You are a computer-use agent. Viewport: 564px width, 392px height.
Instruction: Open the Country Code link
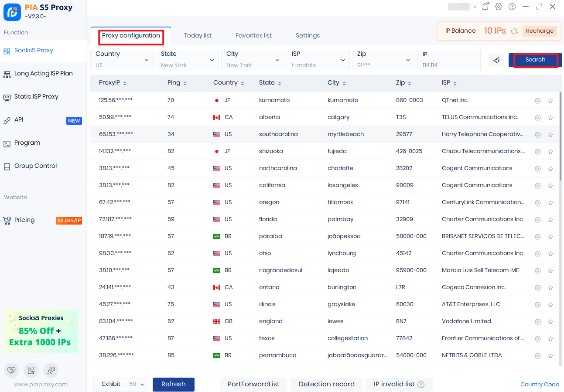[x=540, y=384]
